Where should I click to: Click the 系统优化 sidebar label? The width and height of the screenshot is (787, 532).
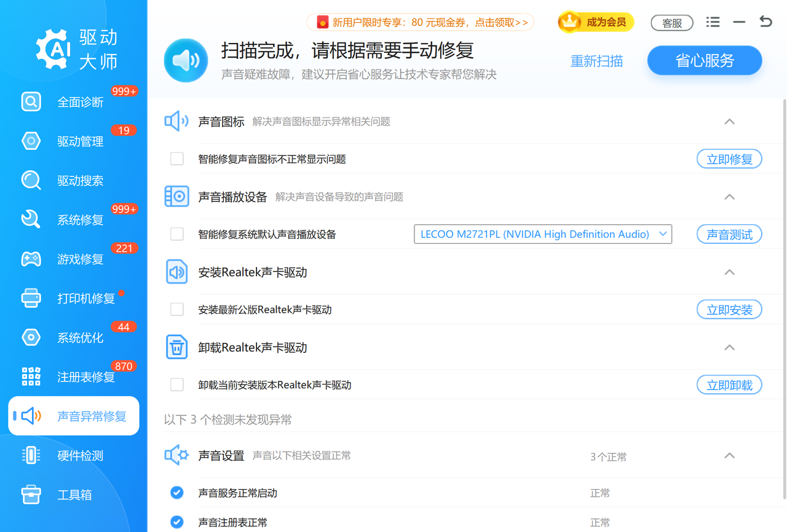[81, 338]
